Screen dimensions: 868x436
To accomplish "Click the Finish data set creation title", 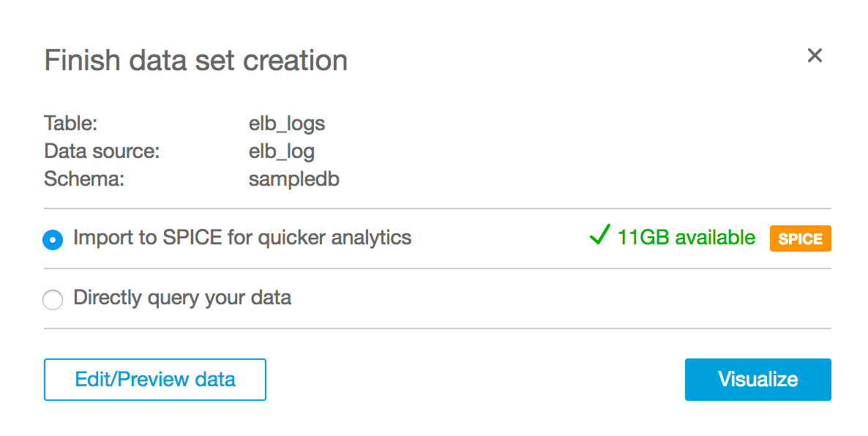I will tap(196, 60).
